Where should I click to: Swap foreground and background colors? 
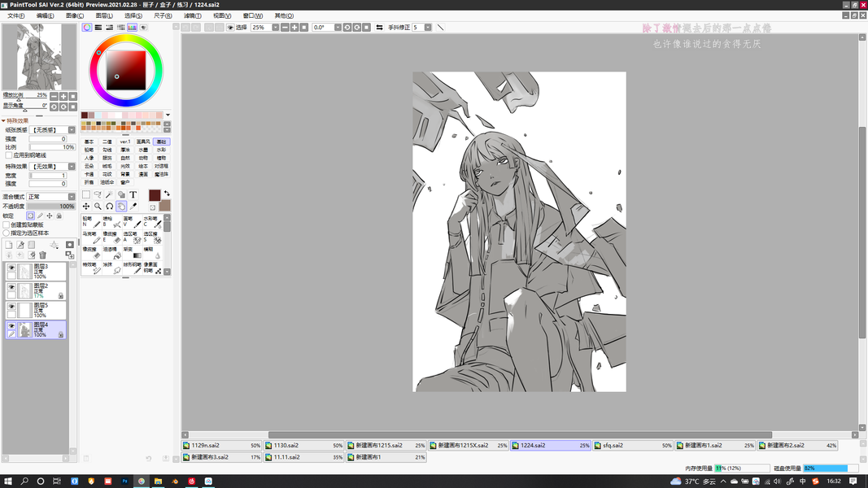(167, 193)
